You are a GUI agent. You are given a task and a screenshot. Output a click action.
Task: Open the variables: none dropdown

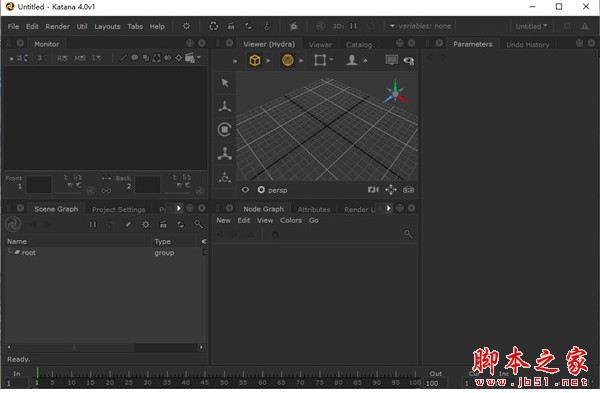tap(420, 26)
